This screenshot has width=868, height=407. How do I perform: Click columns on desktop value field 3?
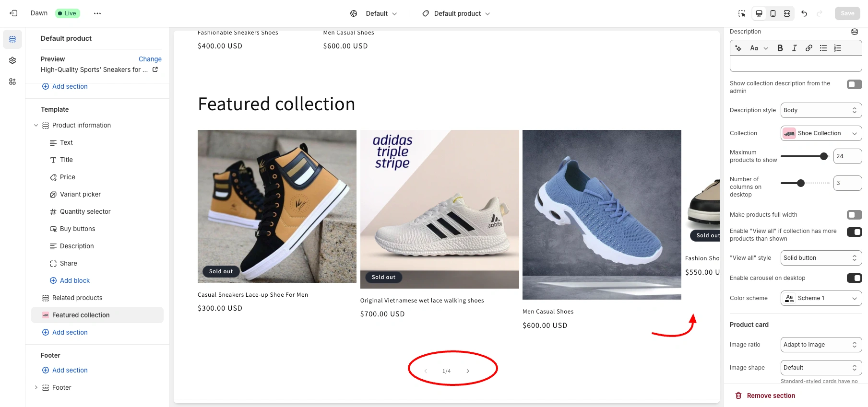pos(847,183)
